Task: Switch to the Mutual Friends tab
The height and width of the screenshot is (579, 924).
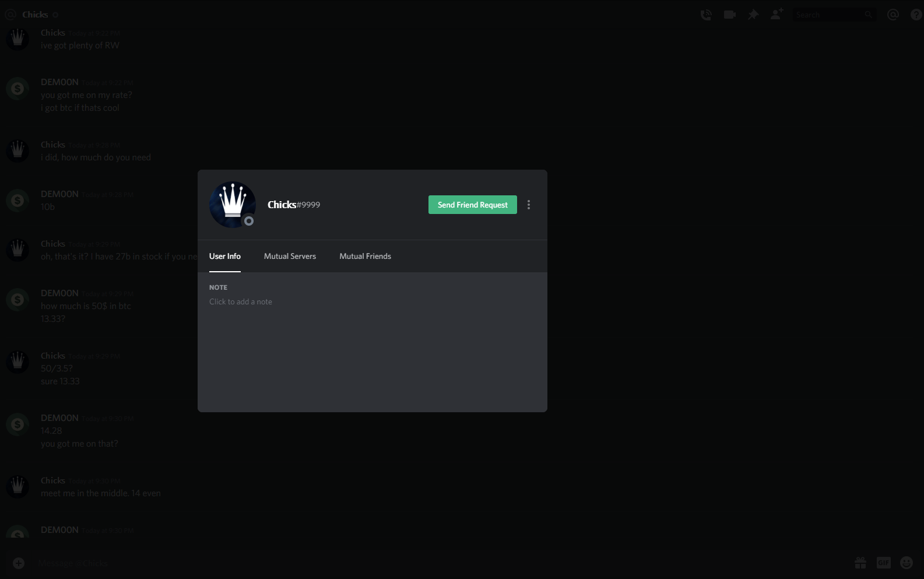Action: 365,256
